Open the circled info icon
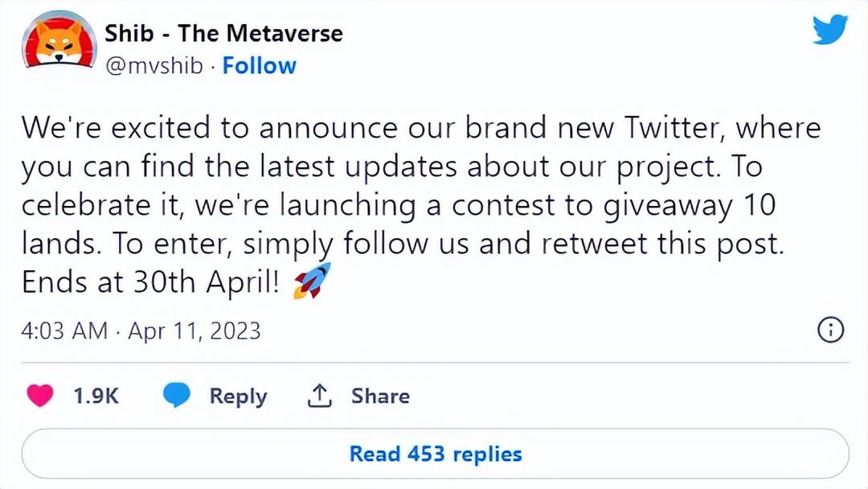The image size is (868, 489). tap(830, 330)
